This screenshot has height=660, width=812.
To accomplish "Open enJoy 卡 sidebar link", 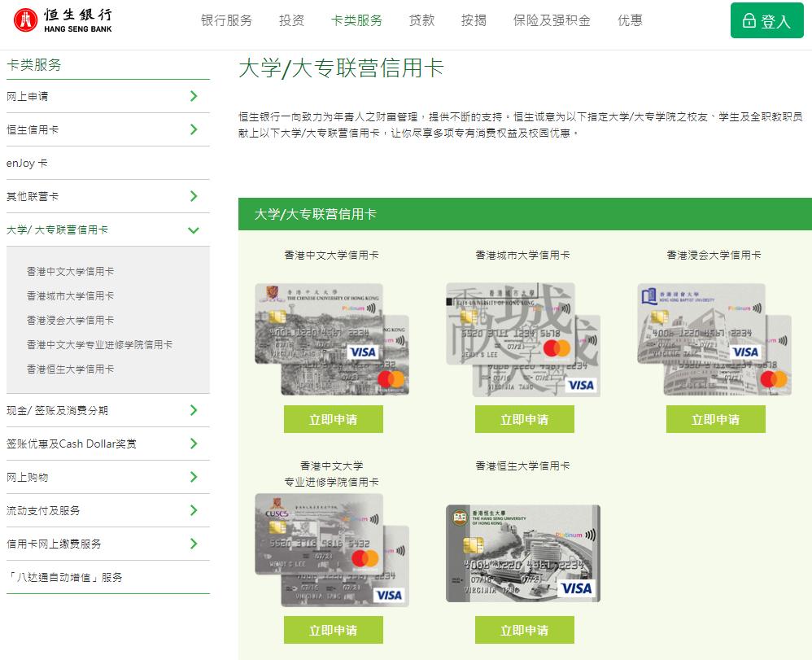I will (28, 163).
